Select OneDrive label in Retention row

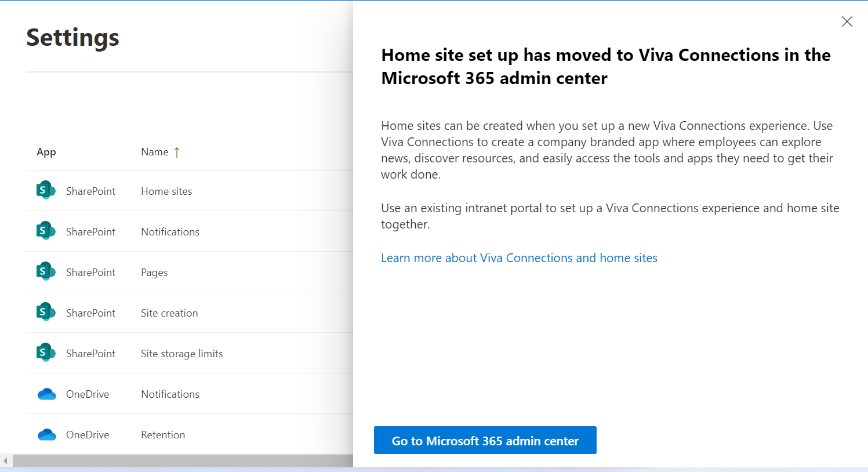pos(88,435)
